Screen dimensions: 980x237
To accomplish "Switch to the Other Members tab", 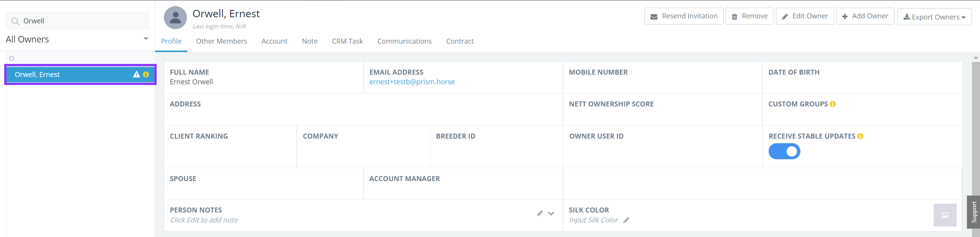I will (x=221, y=41).
